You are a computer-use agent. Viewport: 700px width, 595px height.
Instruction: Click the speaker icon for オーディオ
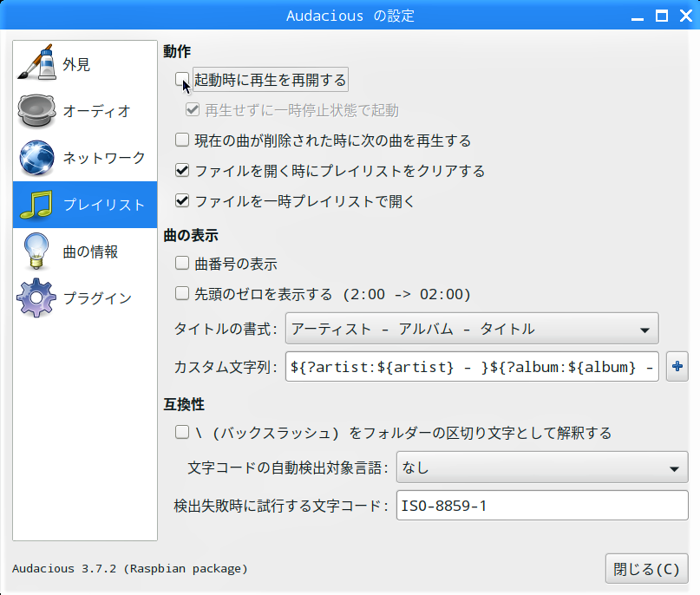tap(36, 111)
